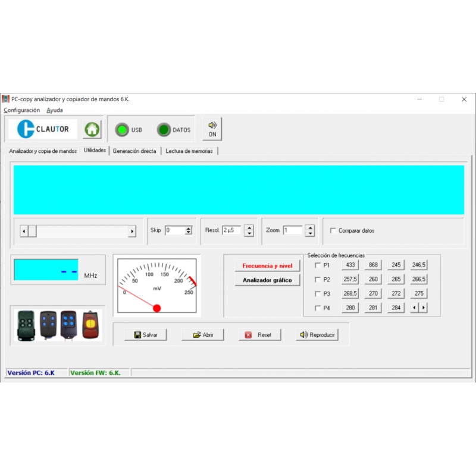Image resolution: width=476 pixels, height=476 pixels.
Task: Open the Configuración menu
Action: [21, 110]
